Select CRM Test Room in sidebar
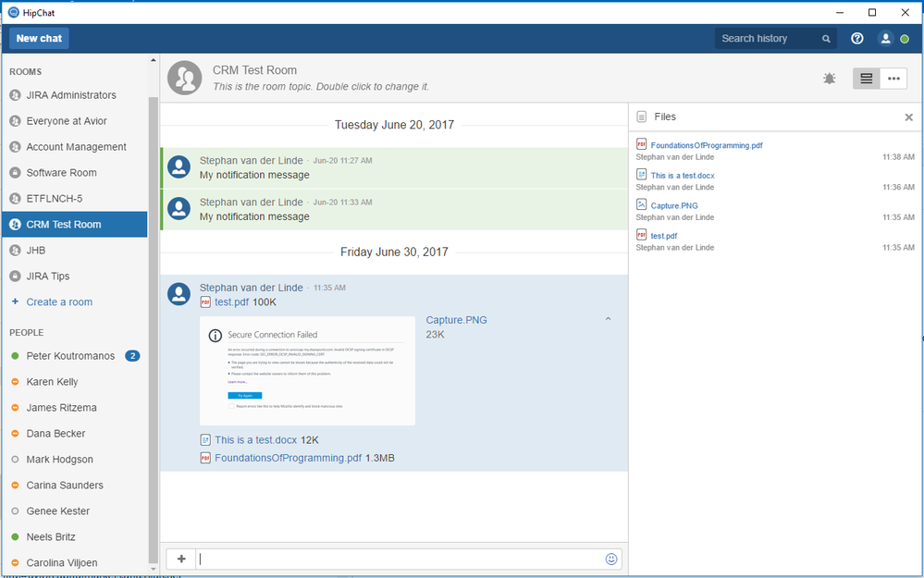The height and width of the screenshot is (578, 924). (x=75, y=225)
